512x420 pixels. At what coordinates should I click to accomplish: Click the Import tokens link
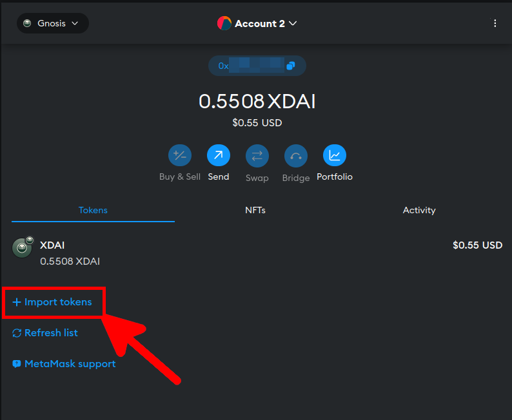coord(52,302)
